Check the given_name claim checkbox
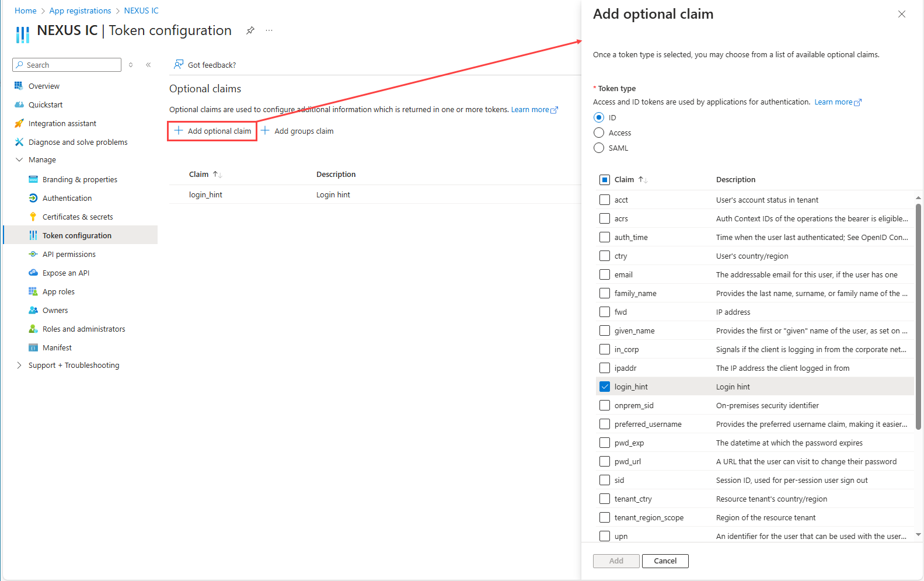Screen dimensions: 924x581 point(605,330)
